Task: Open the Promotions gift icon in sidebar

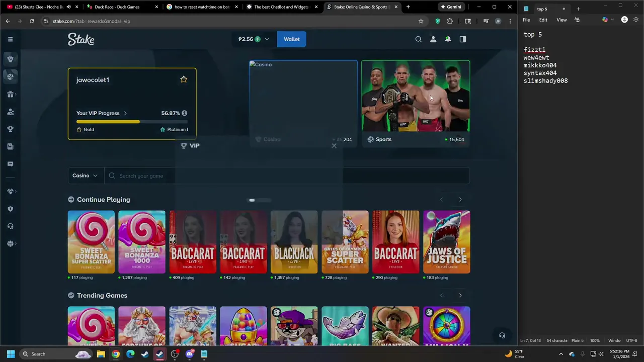Action: pos(10,94)
